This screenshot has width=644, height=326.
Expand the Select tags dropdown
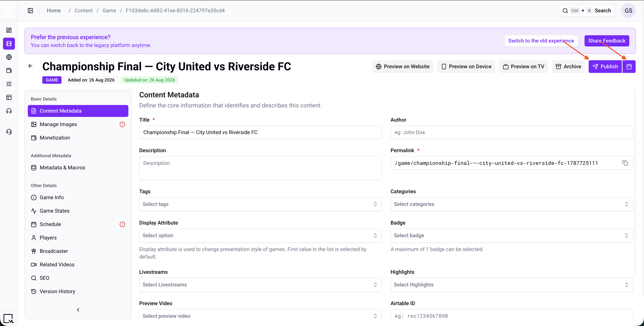tap(260, 204)
